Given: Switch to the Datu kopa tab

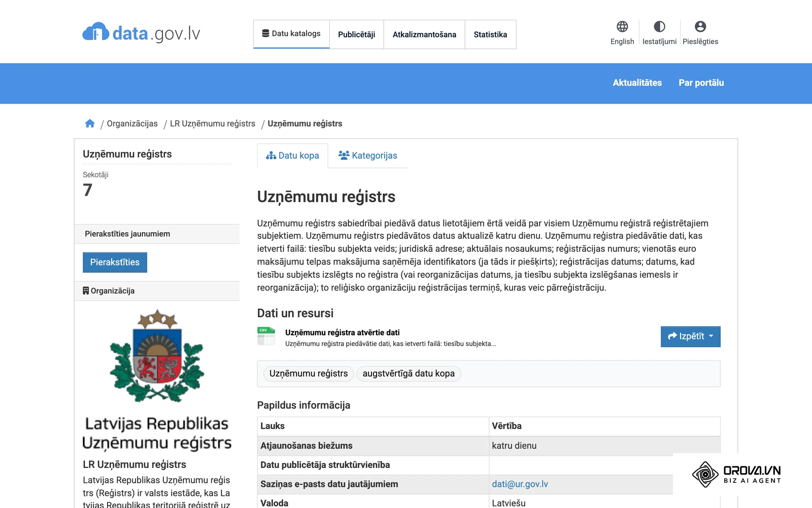Looking at the screenshot, I should pyautogui.click(x=292, y=155).
